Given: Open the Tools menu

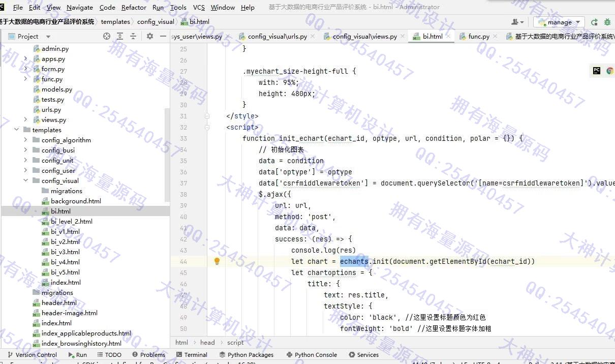Looking at the screenshot, I should [x=178, y=7].
